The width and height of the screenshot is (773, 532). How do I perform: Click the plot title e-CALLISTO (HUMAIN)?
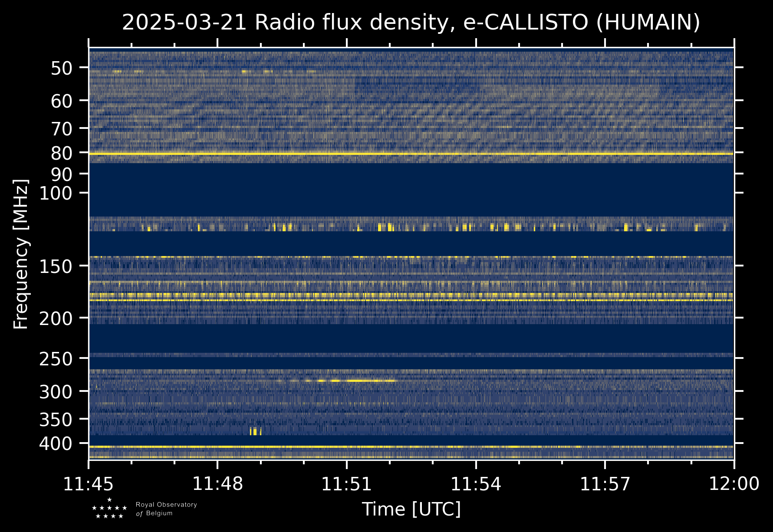pos(411,23)
